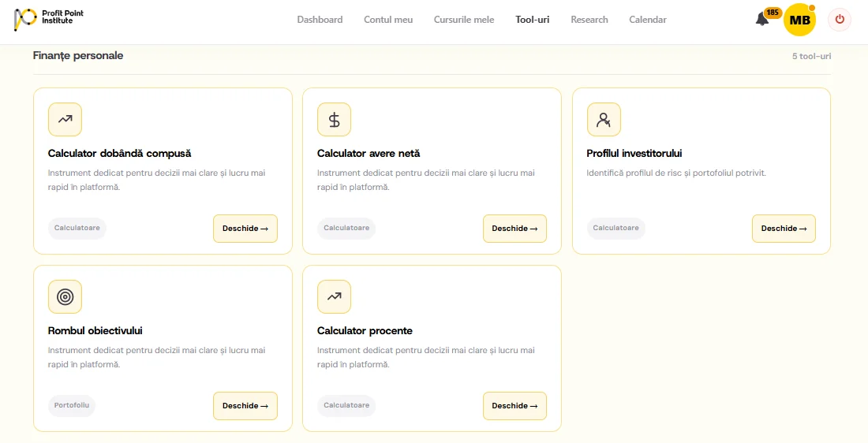Click the description text under Calculator avere netă
The width and height of the screenshot is (868, 443).
426,181
